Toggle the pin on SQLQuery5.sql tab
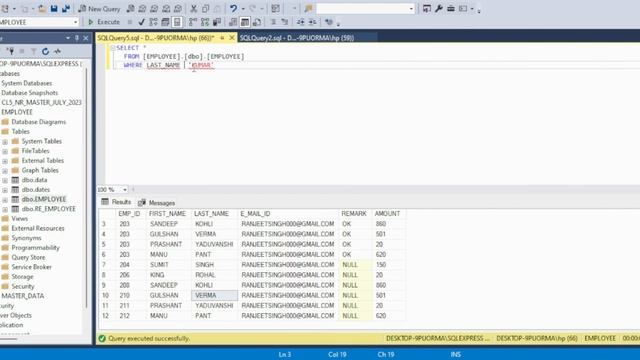640x360 pixels. (222, 38)
